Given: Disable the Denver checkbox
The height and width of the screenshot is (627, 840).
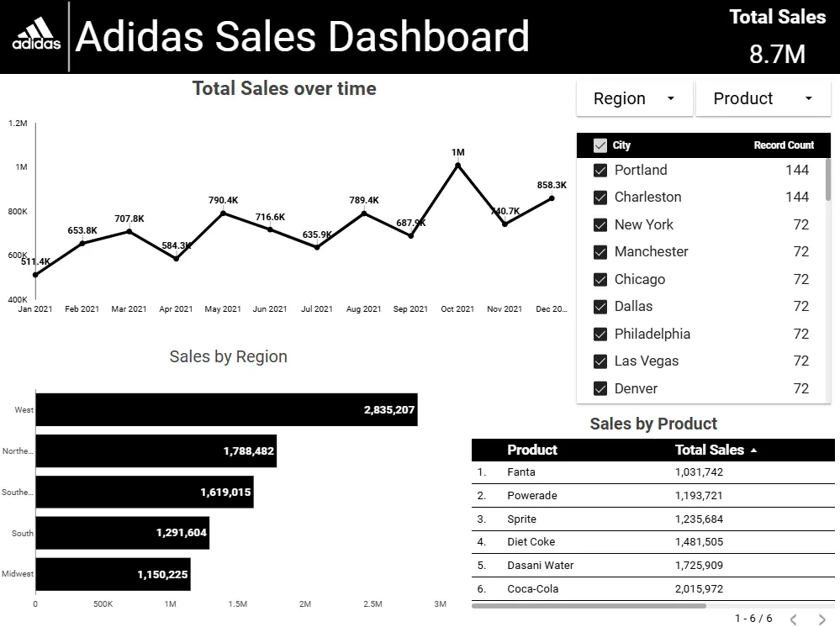Looking at the screenshot, I should (x=600, y=388).
